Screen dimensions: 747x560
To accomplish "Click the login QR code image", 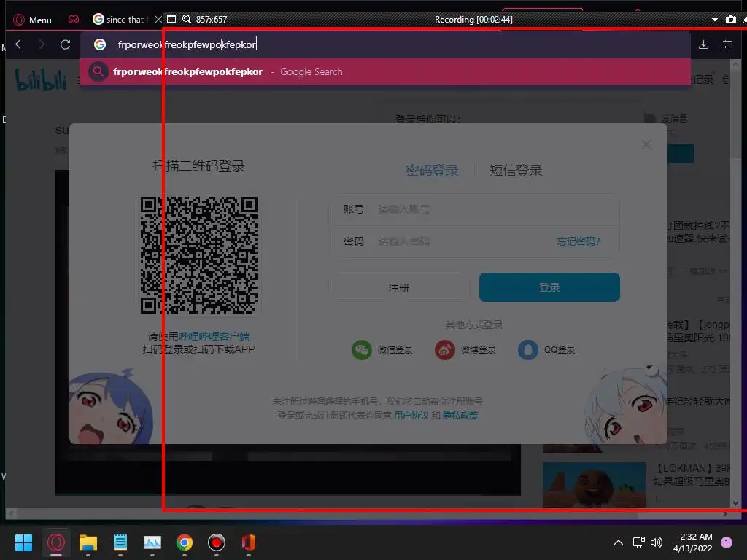I will coord(199,255).
